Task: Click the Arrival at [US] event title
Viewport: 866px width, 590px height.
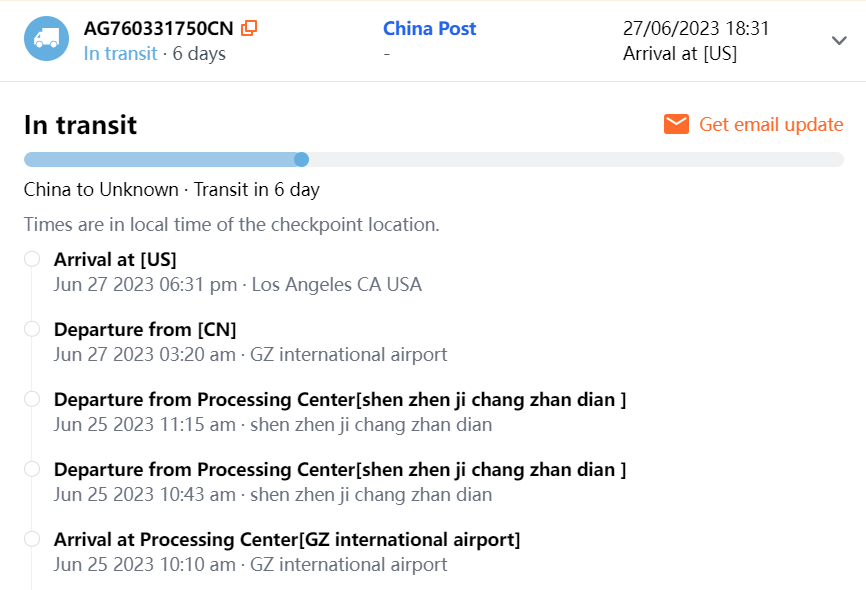Action: pos(115,259)
